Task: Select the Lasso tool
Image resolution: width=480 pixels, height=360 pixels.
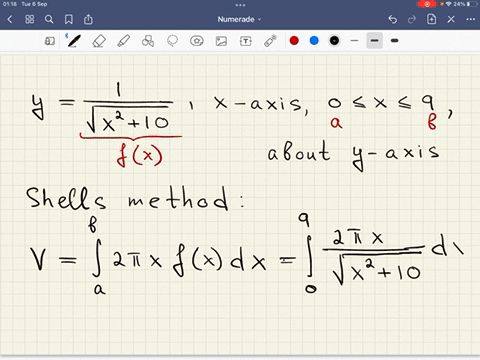Action: tap(172, 41)
